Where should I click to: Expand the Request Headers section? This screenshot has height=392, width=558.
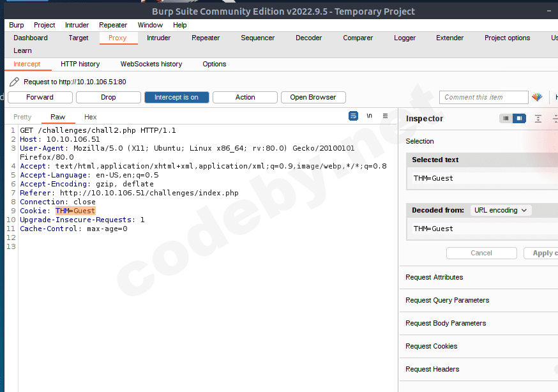(479, 369)
